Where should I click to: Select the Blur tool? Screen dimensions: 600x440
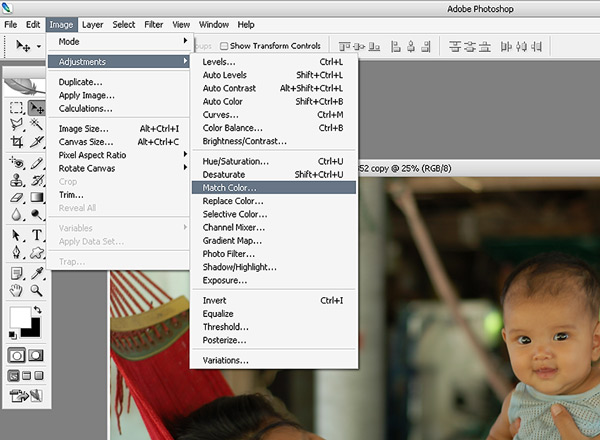[16, 214]
